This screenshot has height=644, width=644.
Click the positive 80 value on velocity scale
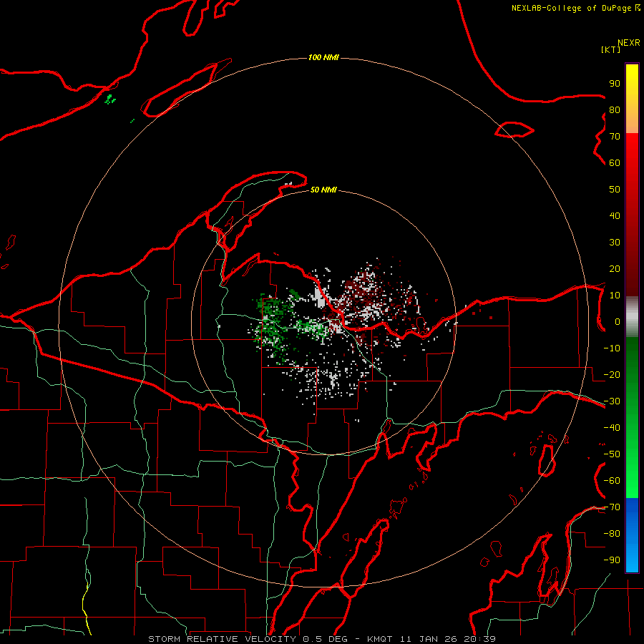[615, 110]
